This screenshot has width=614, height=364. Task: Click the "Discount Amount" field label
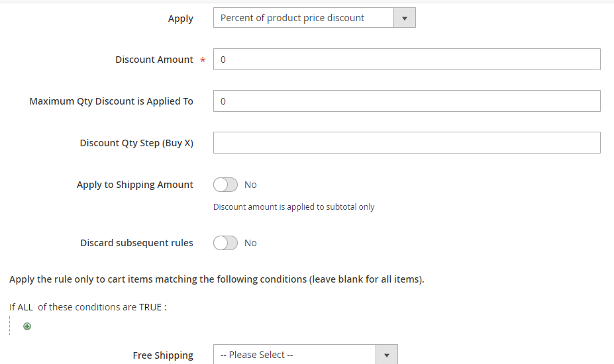(154, 60)
